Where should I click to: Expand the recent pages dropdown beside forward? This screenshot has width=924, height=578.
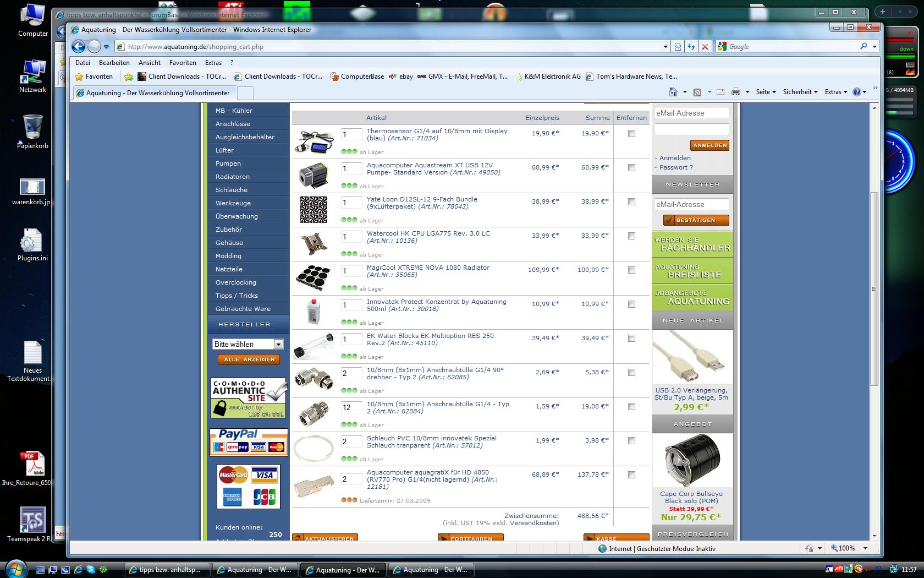tap(107, 47)
